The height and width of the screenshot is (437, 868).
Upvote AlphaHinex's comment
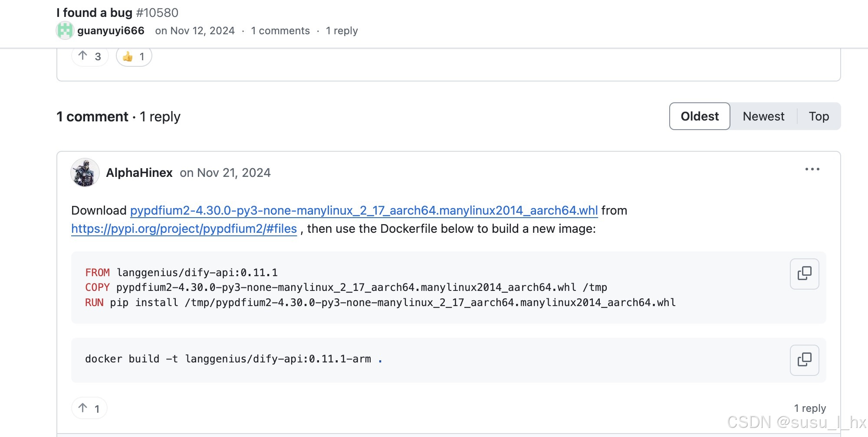pos(89,408)
